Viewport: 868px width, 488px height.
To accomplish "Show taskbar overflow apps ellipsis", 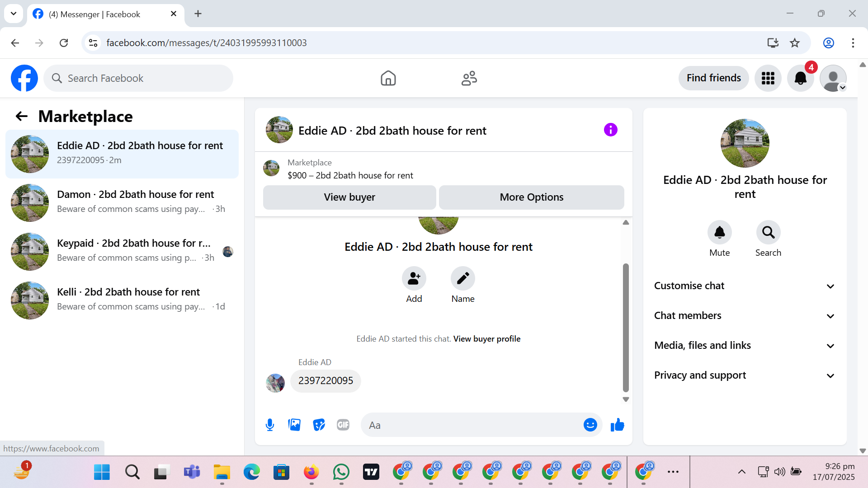I will tap(673, 472).
